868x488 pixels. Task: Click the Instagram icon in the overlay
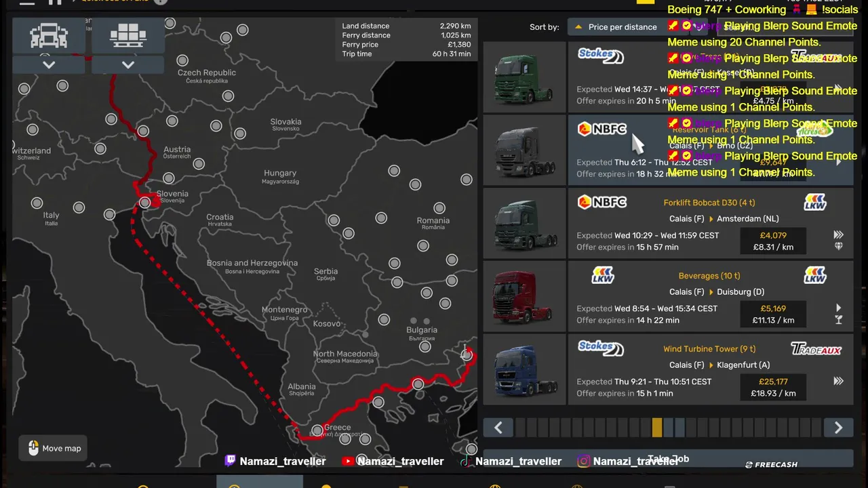[x=583, y=461]
